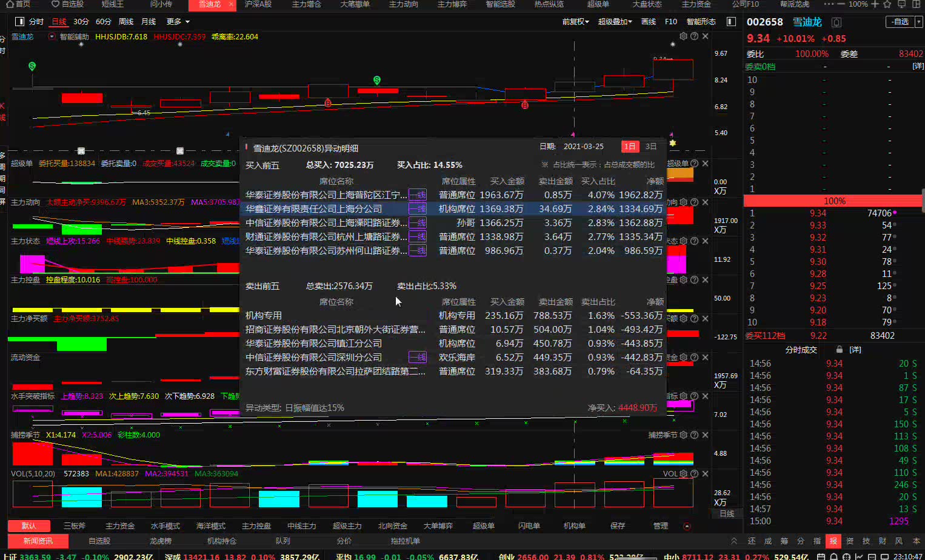Toggle 智能辅助 round indicator button
925x560 pixels.
(52, 36)
